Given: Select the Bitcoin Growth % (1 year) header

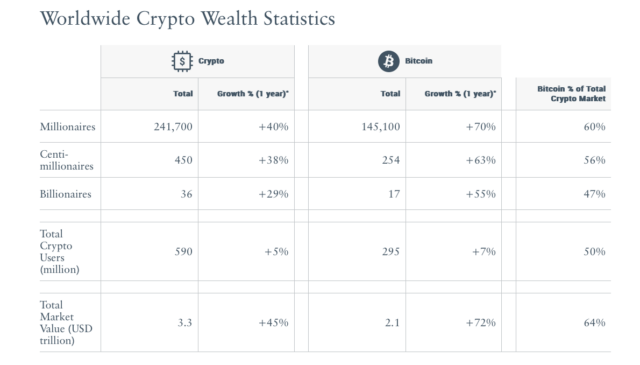Looking at the screenshot, I should tap(460, 93).
